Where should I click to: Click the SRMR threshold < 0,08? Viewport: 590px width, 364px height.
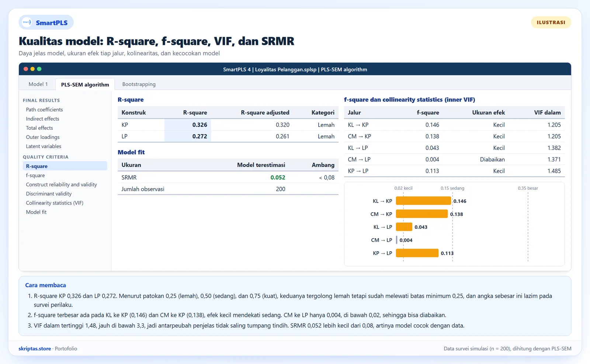[x=327, y=178]
